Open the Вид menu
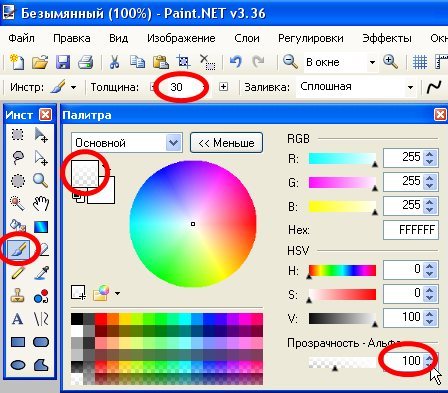This screenshot has width=448, height=393. [118, 38]
